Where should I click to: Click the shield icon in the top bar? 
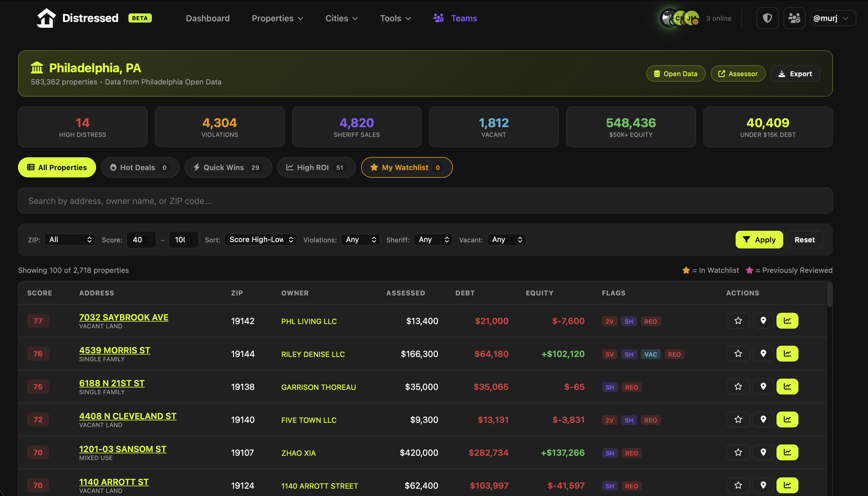click(x=767, y=18)
